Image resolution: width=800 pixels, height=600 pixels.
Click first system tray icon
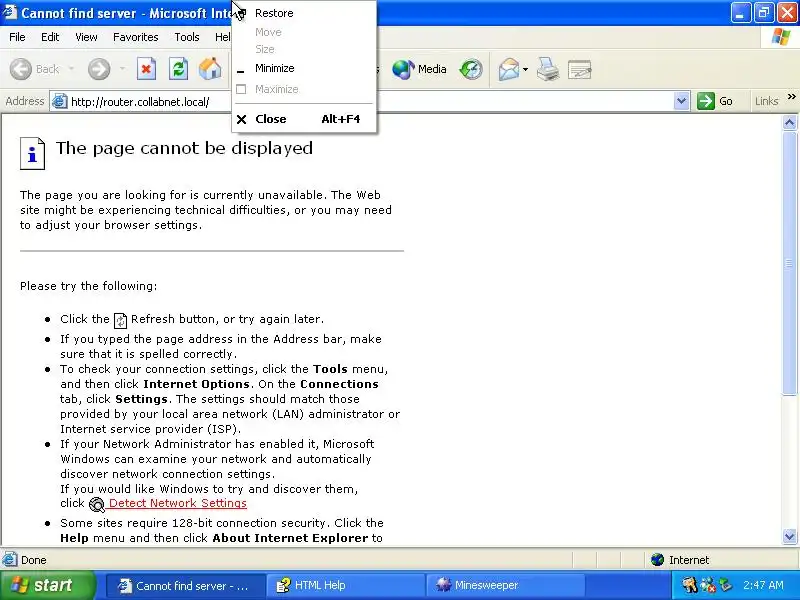tap(689, 585)
